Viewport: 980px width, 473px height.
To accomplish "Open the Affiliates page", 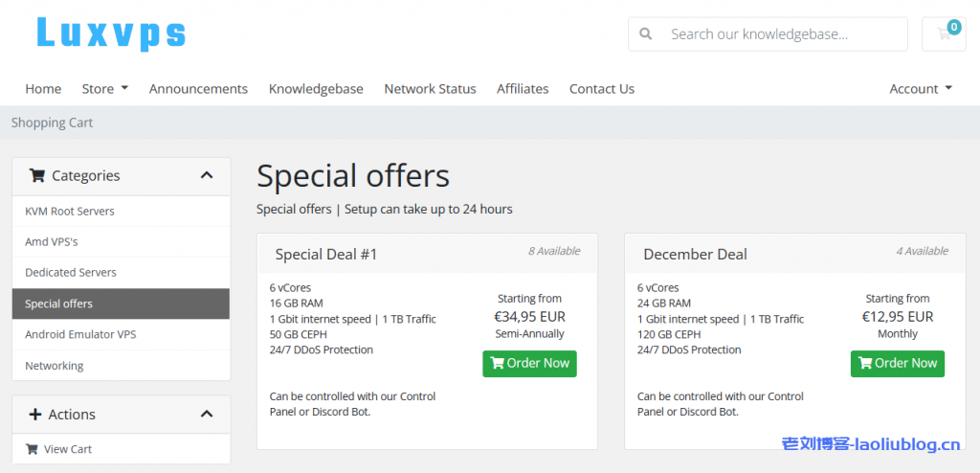I will click(523, 89).
